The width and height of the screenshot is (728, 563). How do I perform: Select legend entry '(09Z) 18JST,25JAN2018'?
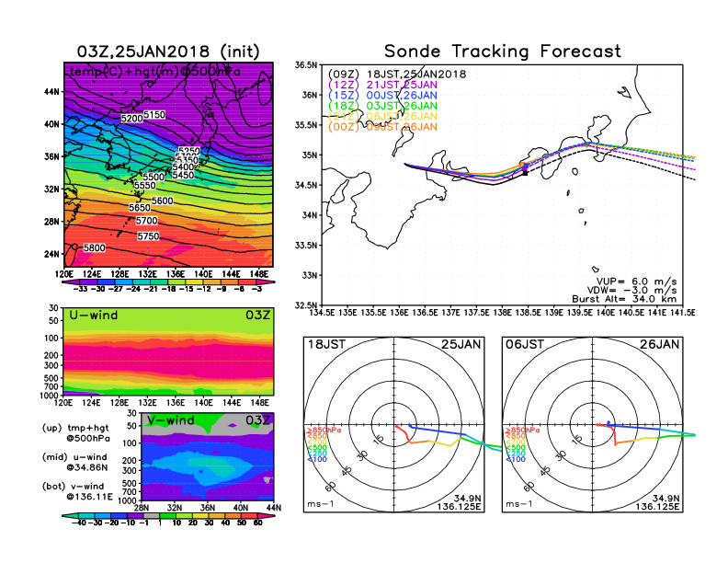(x=397, y=75)
